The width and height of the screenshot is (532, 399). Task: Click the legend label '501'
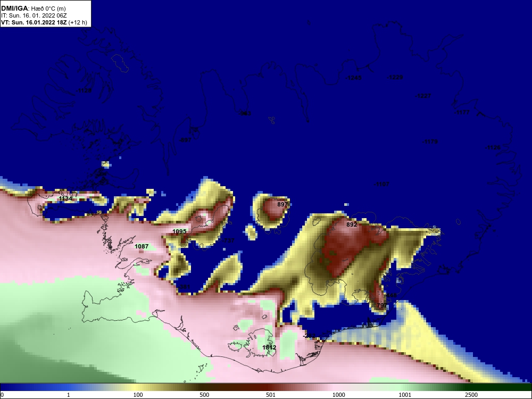point(271,395)
